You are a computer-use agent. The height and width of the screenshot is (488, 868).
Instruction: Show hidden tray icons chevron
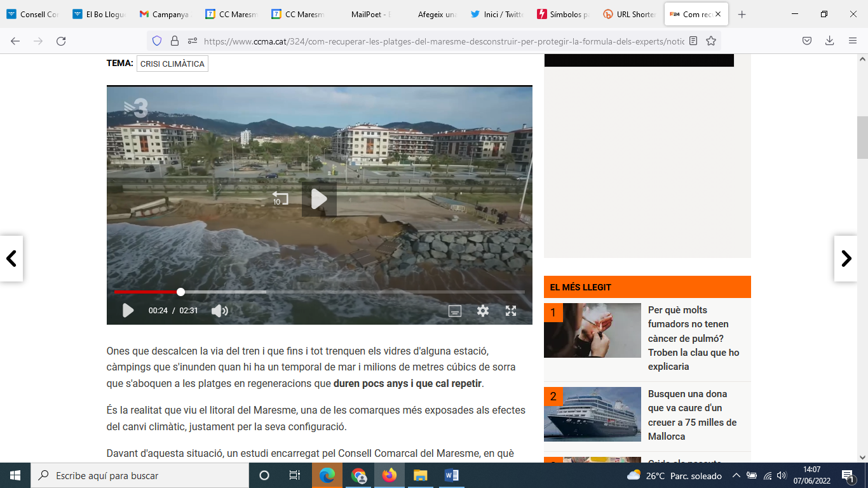(x=736, y=475)
